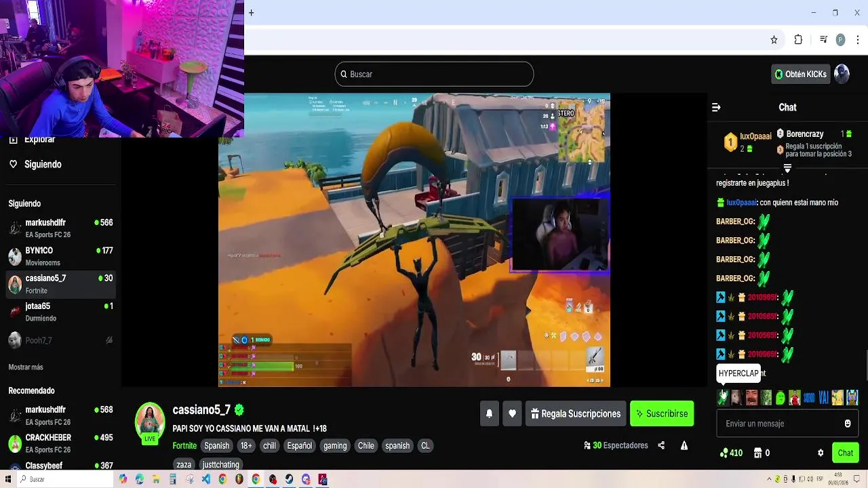Open chat settings gear icon
This screenshot has width=868, height=488.
tap(821, 453)
